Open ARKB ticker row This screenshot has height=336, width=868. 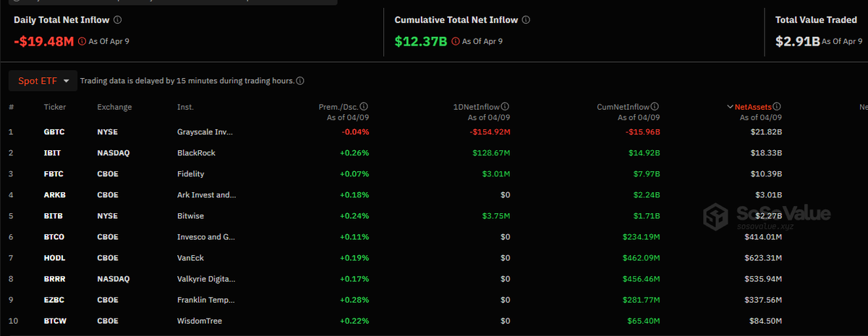55,195
